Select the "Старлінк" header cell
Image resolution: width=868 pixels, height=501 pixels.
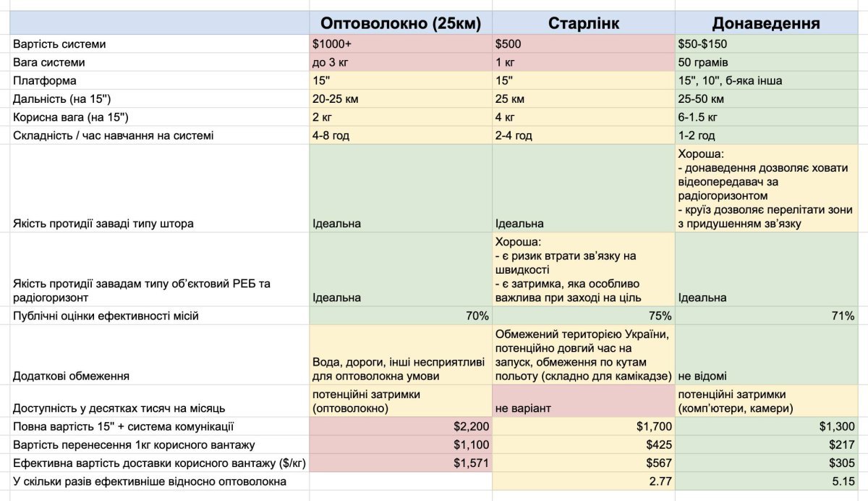tap(583, 22)
